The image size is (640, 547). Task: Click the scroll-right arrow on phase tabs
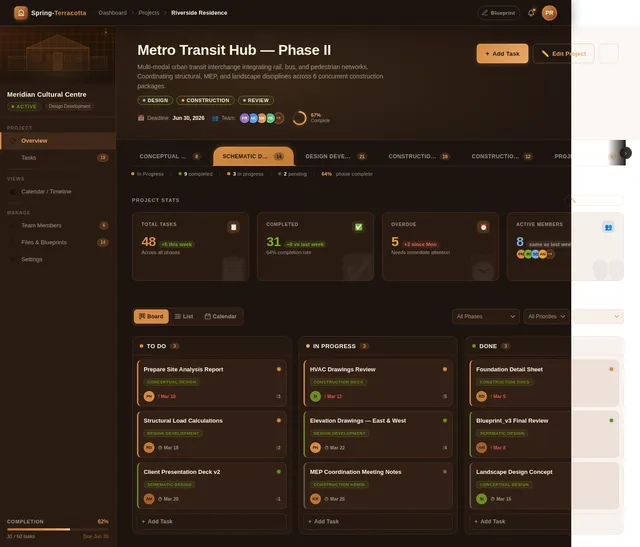(625, 153)
